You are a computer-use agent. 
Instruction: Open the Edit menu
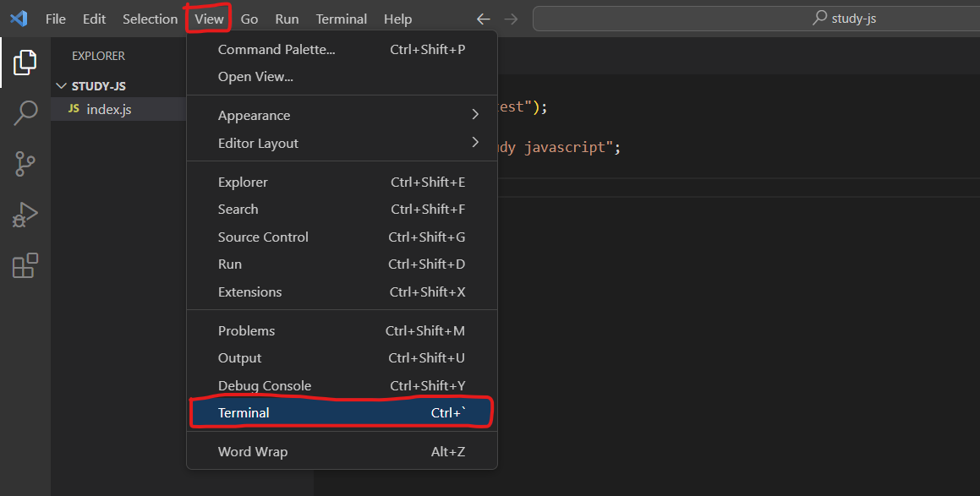pyautogui.click(x=95, y=19)
